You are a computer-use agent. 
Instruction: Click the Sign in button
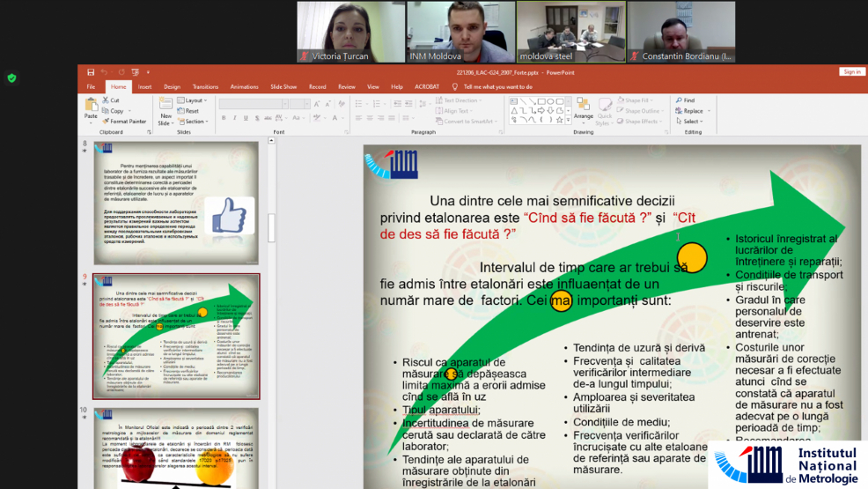pos(851,72)
